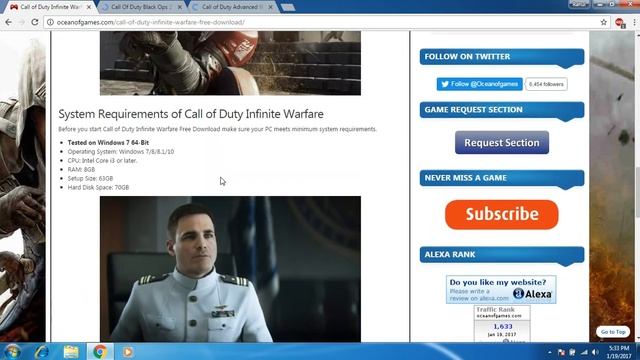This screenshot has width=640, height=360.
Task: Show hidden system tray icons
Action: tap(550, 352)
